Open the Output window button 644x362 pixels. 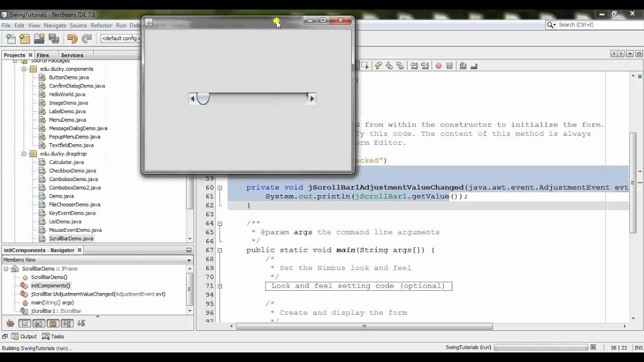click(x=24, y=337)
